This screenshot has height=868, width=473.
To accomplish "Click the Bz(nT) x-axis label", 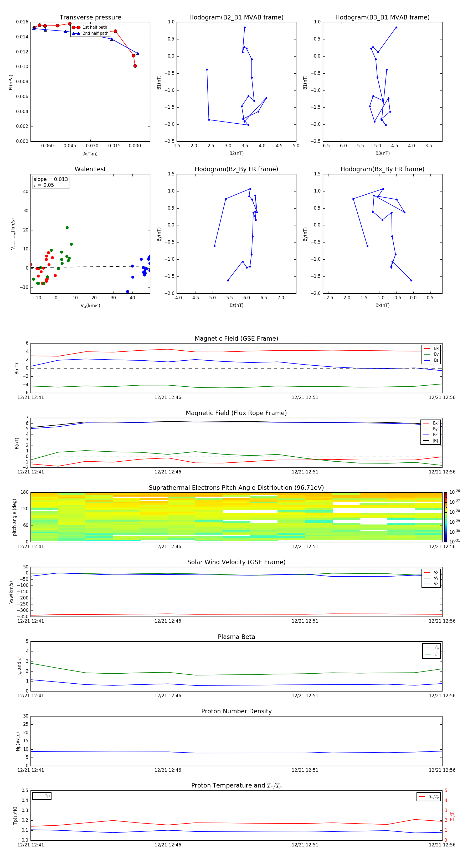I will pos(236,305).
